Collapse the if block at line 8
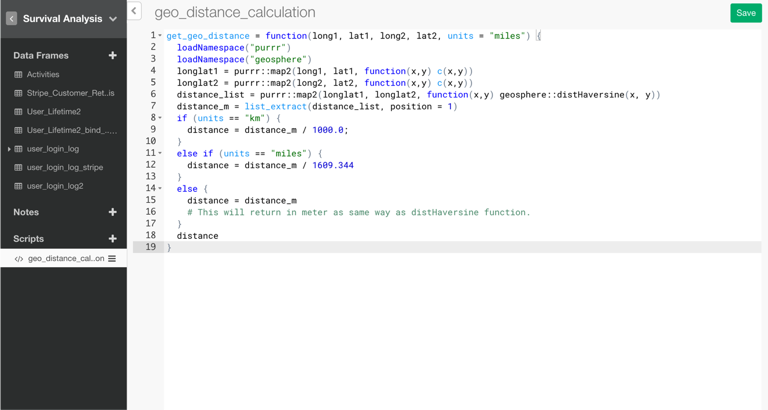The image size is (768, 410). pos(160,118)
